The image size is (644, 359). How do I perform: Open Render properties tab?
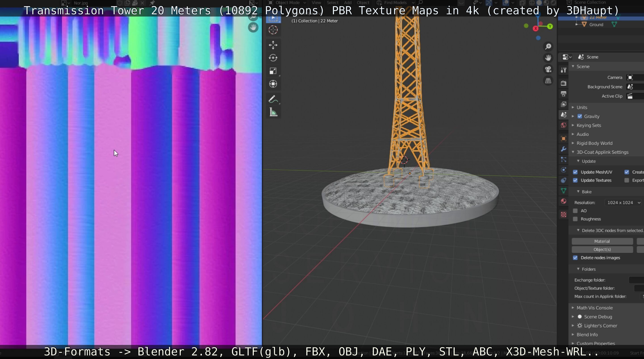point(564,83)
